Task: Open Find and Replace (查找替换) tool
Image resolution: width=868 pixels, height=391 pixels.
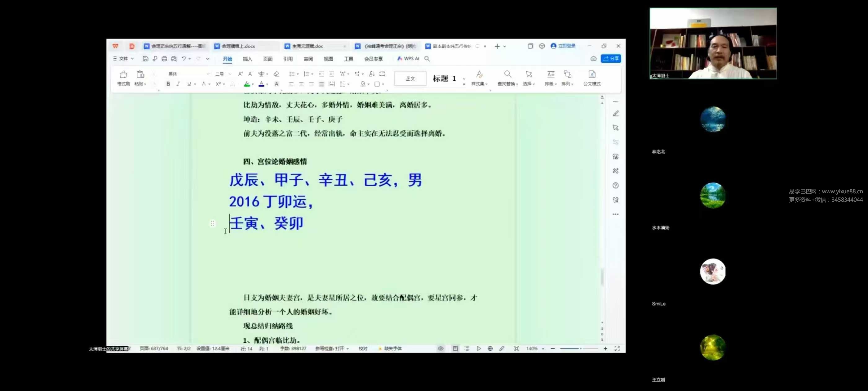Action: (507, 74)
